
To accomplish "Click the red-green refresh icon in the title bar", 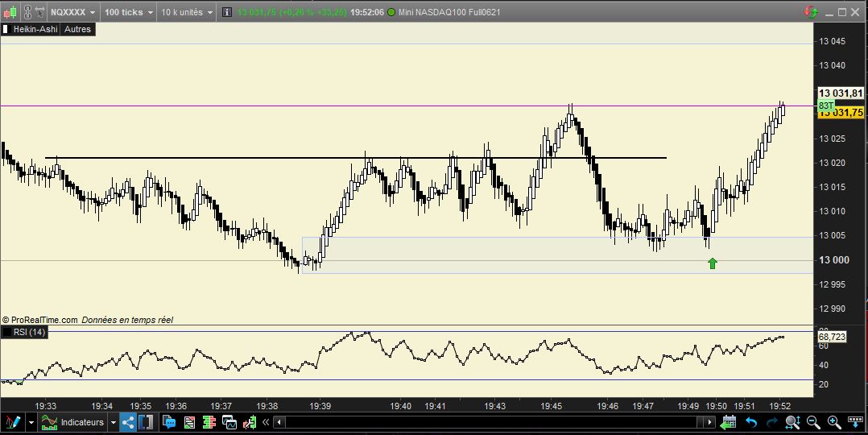I will click(x=812, y=11).
